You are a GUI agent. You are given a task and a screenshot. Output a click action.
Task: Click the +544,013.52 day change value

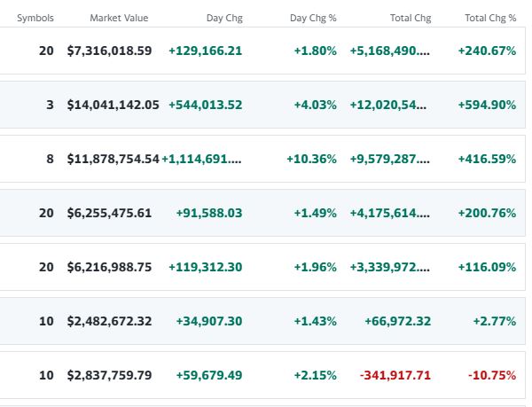tap(205, 105)
